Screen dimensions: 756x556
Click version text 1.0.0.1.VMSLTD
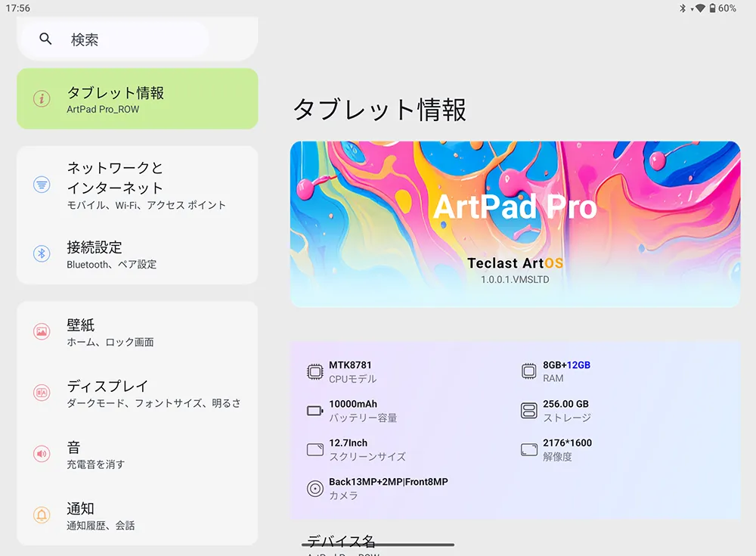pyautogui.click(x=515, y=279)
